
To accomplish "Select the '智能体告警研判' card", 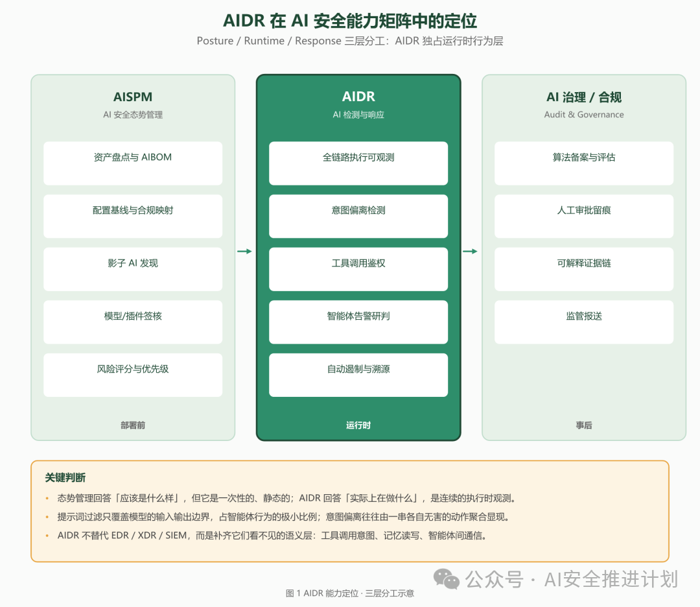I will click(x=358, y=322).
